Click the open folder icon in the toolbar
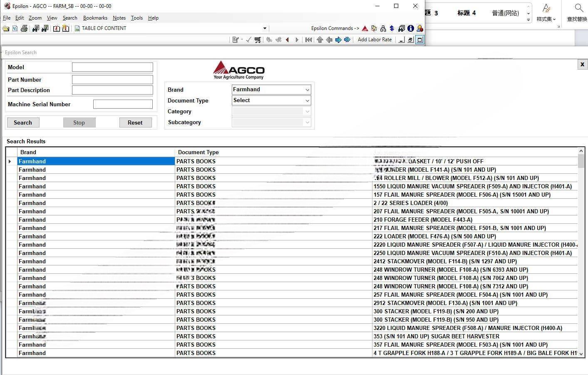The height and width of the screenshot is (375, 588). tap(6, 28)
